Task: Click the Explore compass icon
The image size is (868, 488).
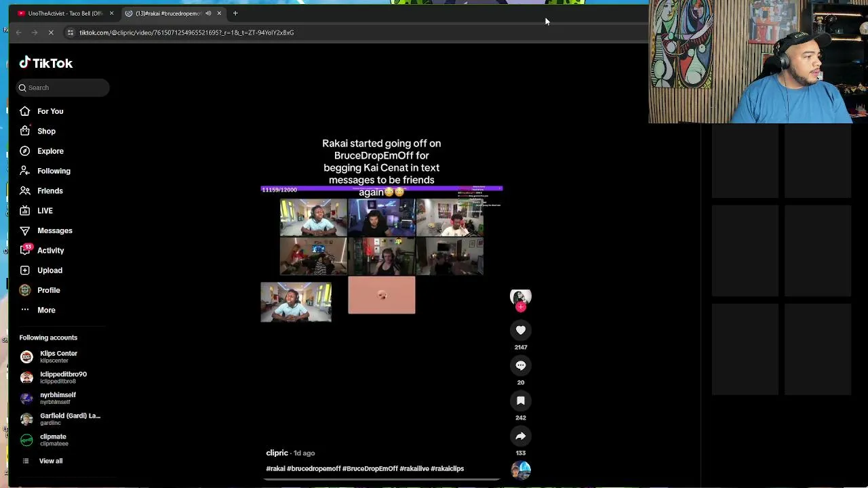Action: pos(25,151)
